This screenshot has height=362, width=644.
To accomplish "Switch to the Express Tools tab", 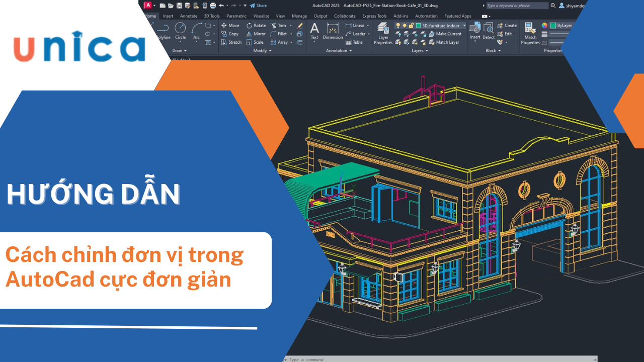I will [375, 16].
